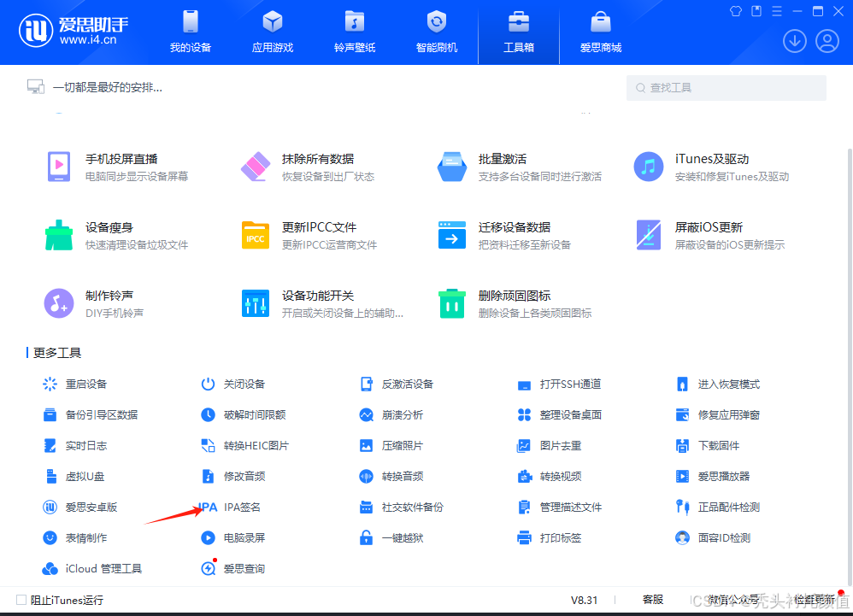The height and width of the screenshot is (616, 853).
Task: Open 迁移设备数据 transfer icon
Action: (452, 235)
